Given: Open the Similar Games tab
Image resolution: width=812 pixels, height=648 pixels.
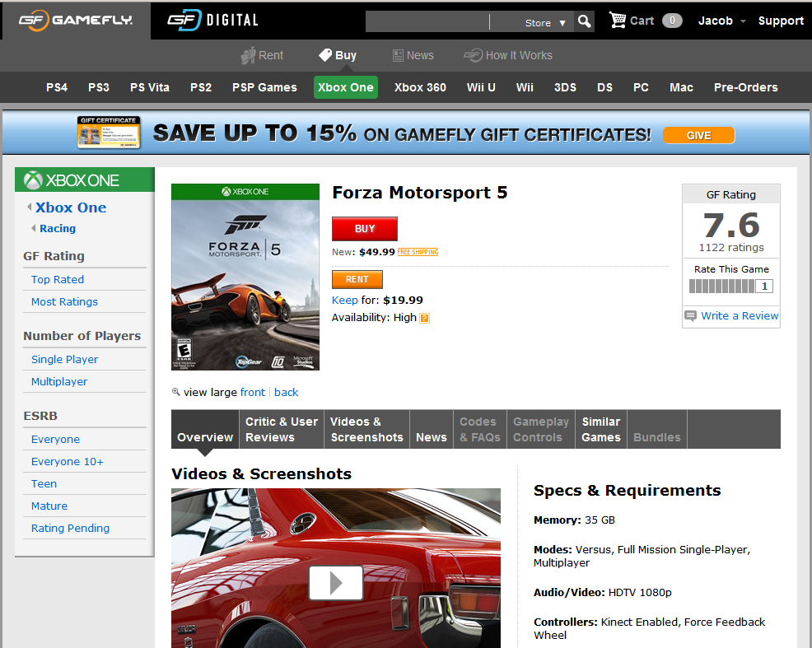Looking at the screenshot, I should [x=600, y=430].
